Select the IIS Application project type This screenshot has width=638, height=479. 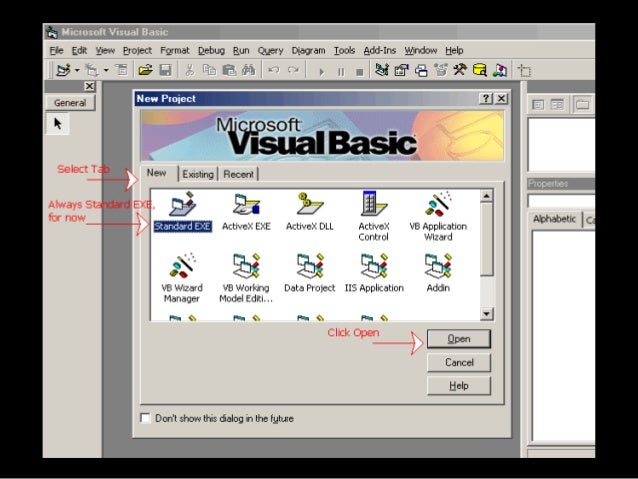pyautogui.click(x=374, y=273)
